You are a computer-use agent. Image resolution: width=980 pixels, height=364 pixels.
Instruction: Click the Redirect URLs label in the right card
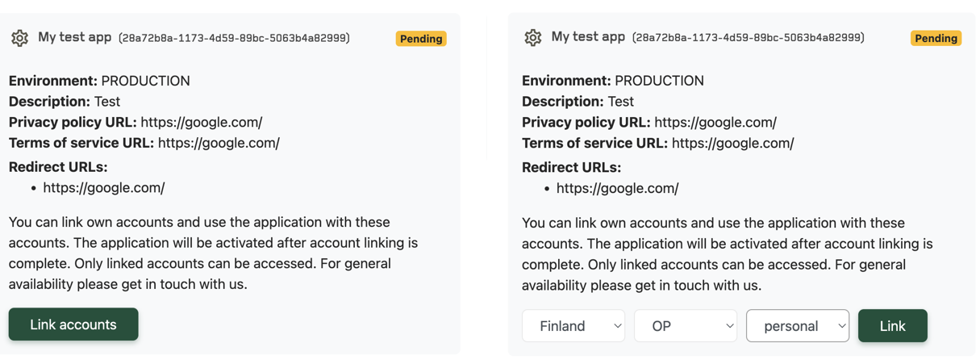[572, 168]
